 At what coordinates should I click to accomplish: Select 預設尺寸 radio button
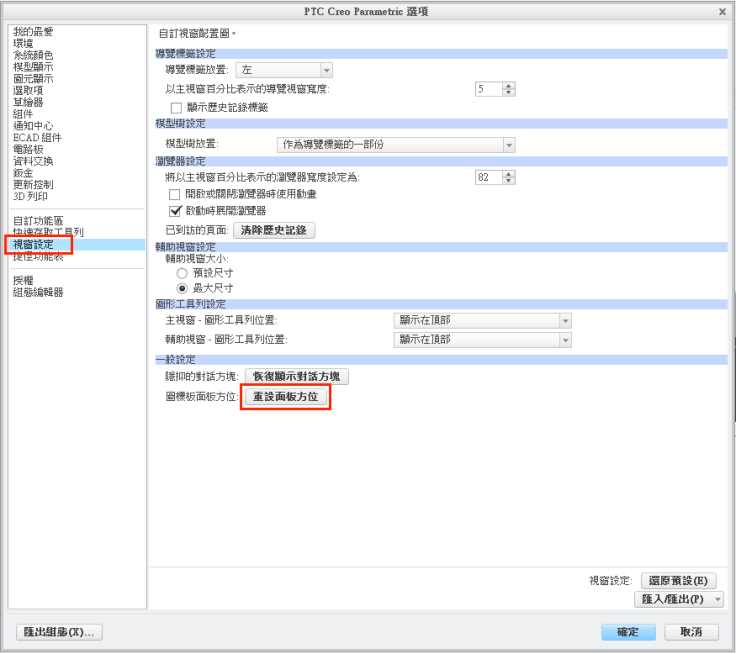pyautogui.click(x=182, y=272)
